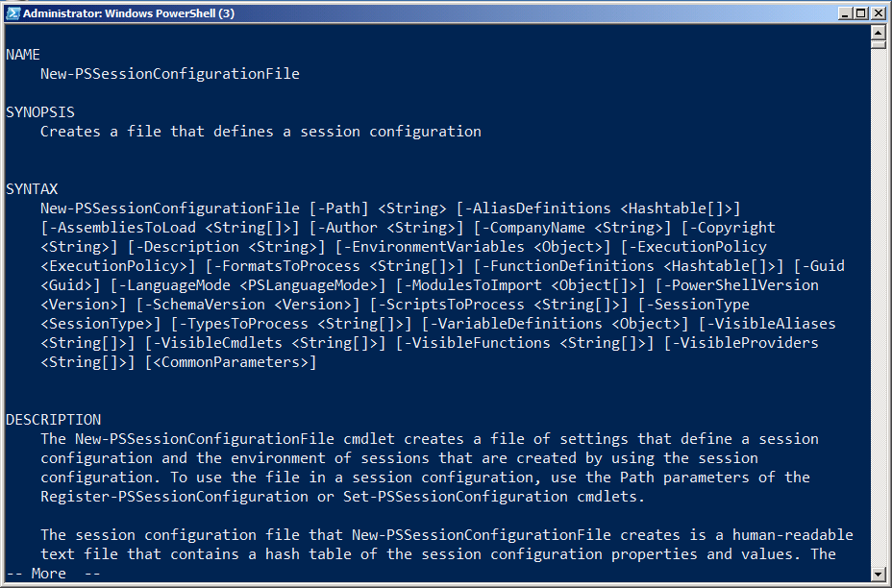Image resolution: width=892 pixels, height=588 pixels.
Task: Minimize the PowerShell window
Action: 845,13
